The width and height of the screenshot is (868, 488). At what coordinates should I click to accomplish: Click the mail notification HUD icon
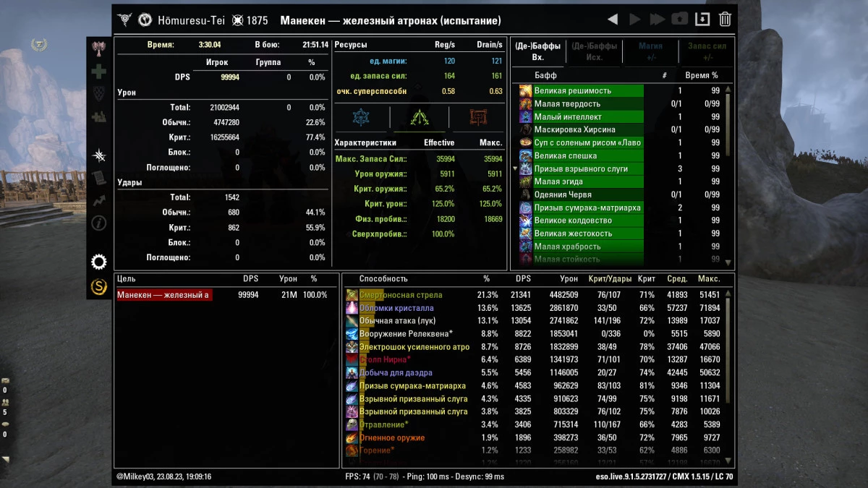point(5,381)
